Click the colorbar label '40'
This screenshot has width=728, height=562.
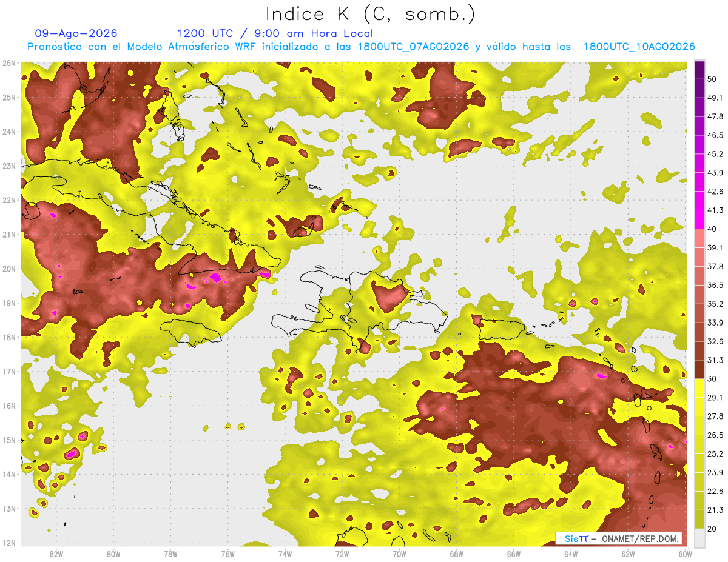(712, 229)
